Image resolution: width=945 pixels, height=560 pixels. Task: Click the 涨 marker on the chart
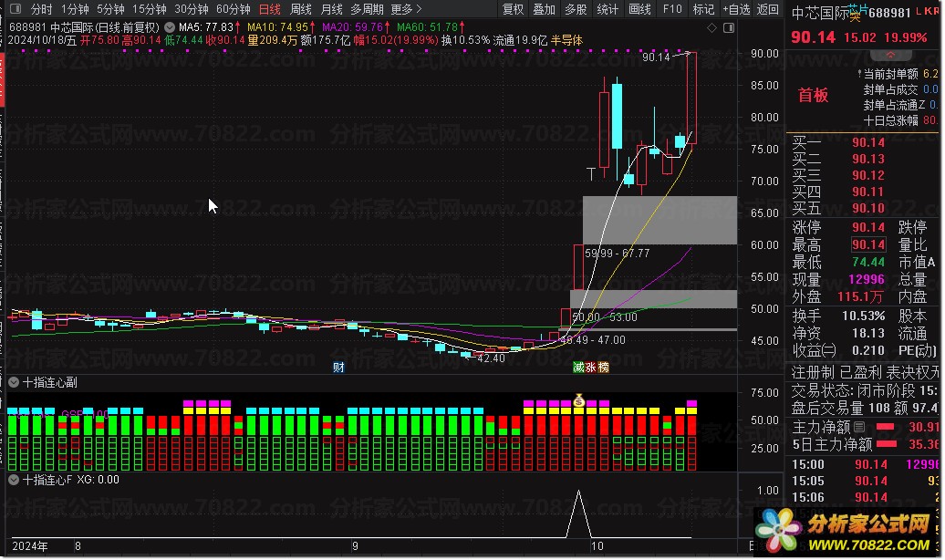[x=591, y=368]
